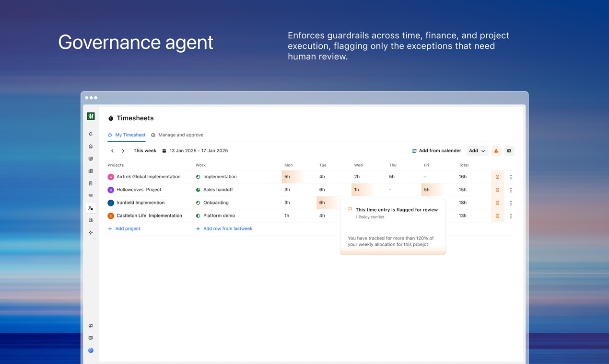This screenshot has width=609, height=364.
Task: Click the green M app logo
Action: (91, 116)
